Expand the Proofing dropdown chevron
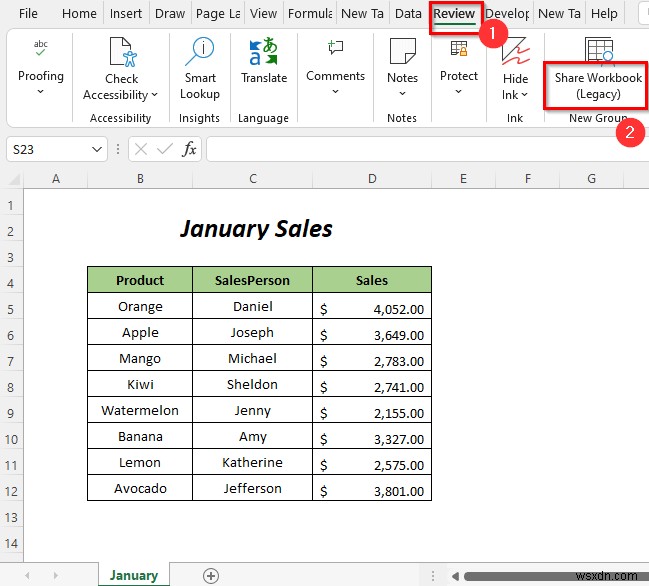The height and width of the screenshot is (586, 649). (41, 91)
